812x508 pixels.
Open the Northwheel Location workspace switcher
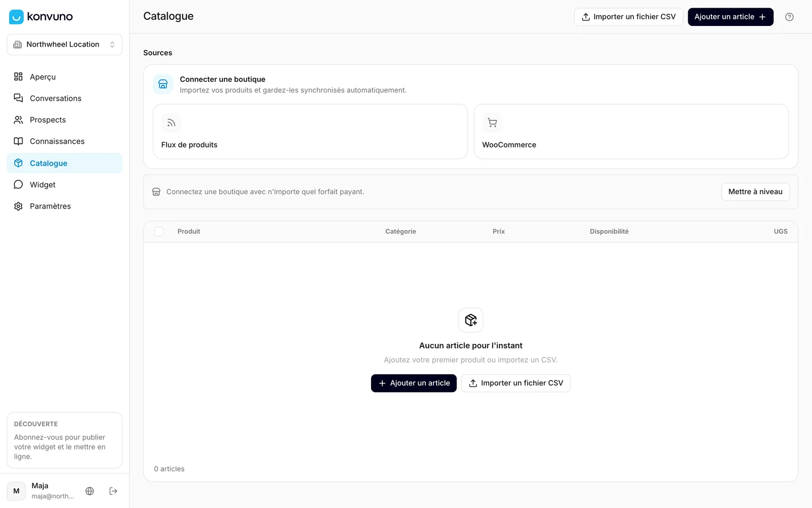(x=64, y=45)
